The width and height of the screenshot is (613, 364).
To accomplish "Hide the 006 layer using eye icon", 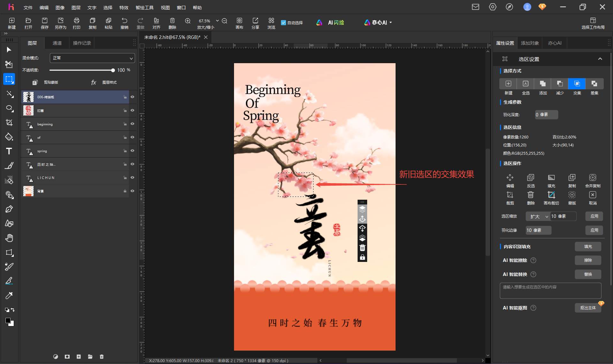I will coord(132,97).
